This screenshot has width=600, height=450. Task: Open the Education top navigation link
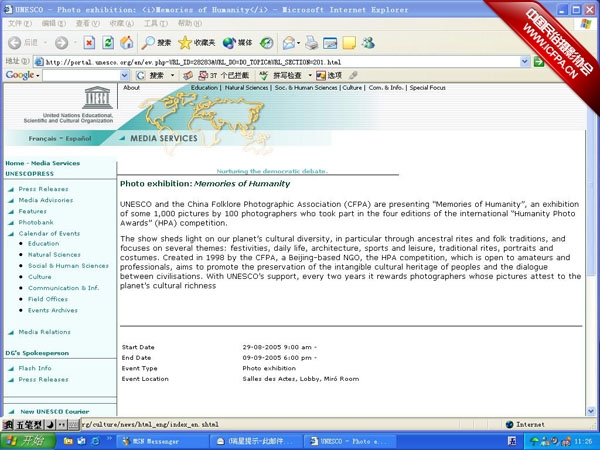(x=204, y=88)
